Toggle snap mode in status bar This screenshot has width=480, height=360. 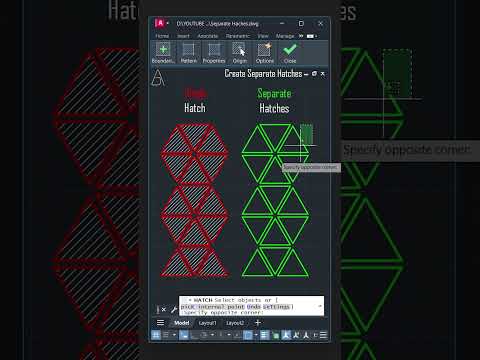point(166,335)
